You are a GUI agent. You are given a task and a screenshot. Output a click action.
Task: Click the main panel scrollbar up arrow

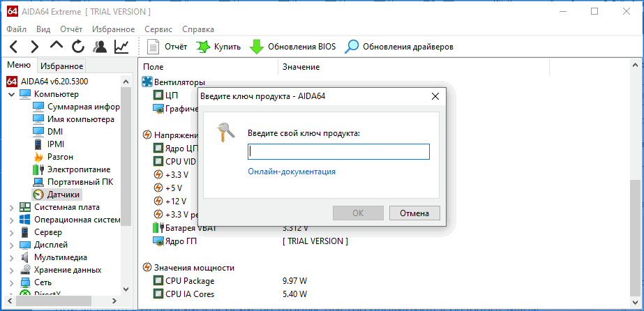pyautogui.click(x=636, y=64)
